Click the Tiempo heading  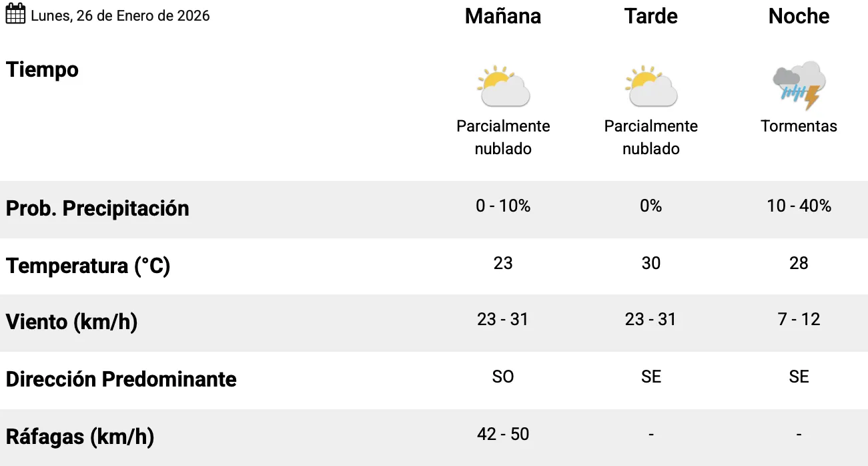[42, 69]
